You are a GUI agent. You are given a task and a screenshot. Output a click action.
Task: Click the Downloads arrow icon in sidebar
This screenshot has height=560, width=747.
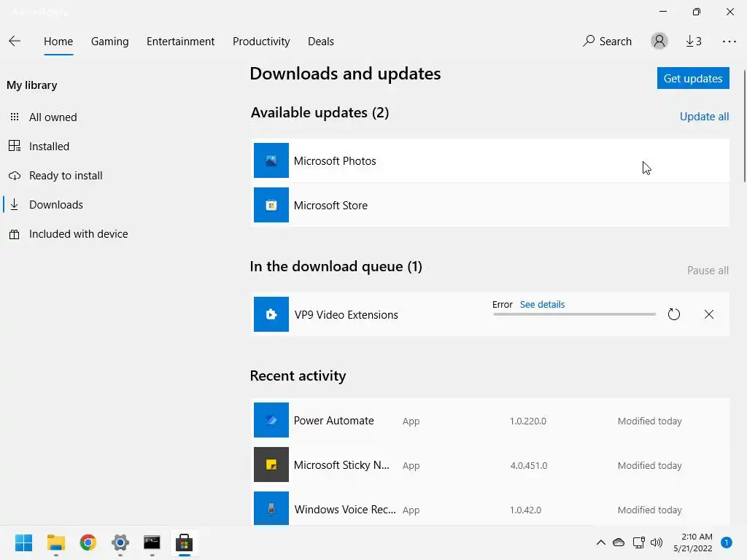[x=15, y=204]
